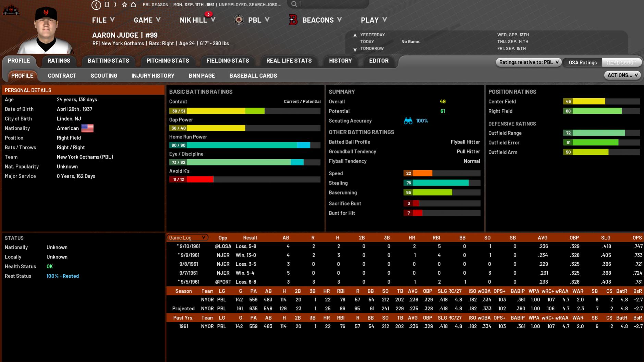Click the 'Flyball Hitter' batted ball profile value
The height and width of the screenshot is (362, 644).
[x=465, y=142]
